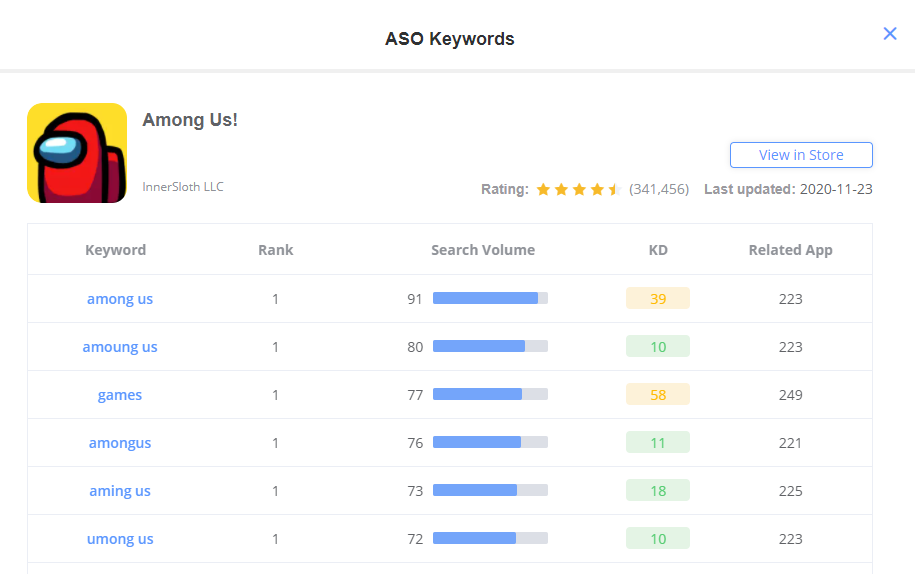Viewport: 918px width, 574px height.
Task: Click the Related App column header
Action: [x=790, y=250]
